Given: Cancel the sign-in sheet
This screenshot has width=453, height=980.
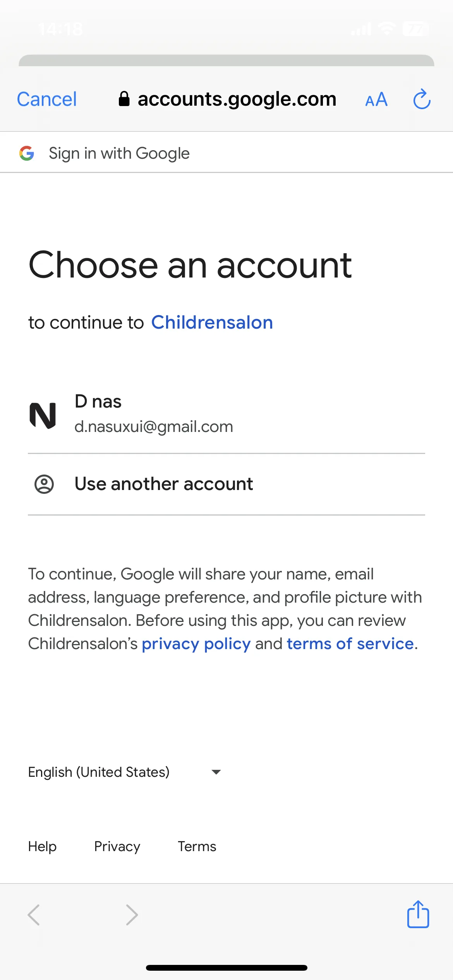Looking at the screenshot, I should [47, 99].
